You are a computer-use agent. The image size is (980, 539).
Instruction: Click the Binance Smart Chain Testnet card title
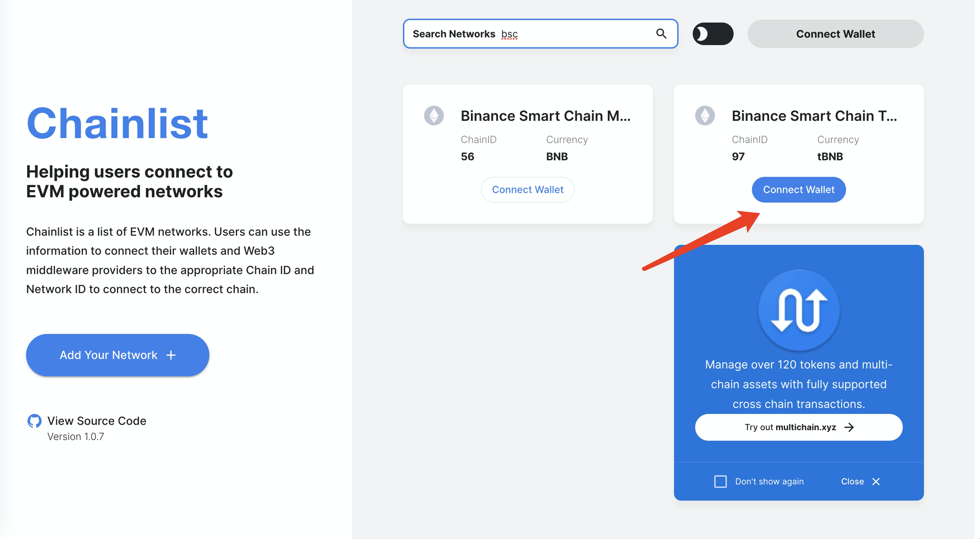point(814,116)
